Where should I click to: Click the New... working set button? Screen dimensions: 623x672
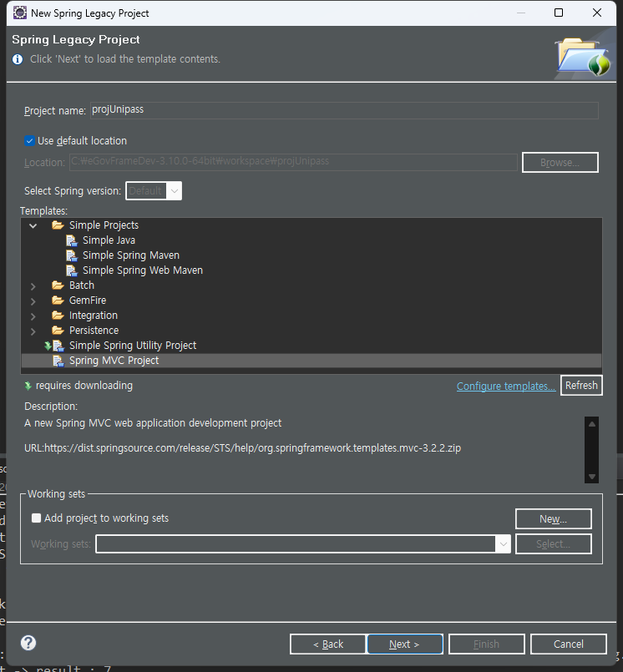point(553,519)
